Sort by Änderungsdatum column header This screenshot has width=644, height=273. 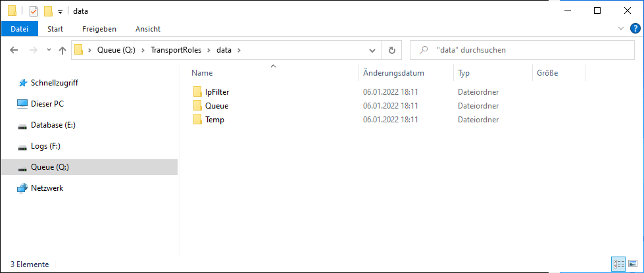(393, 73)
